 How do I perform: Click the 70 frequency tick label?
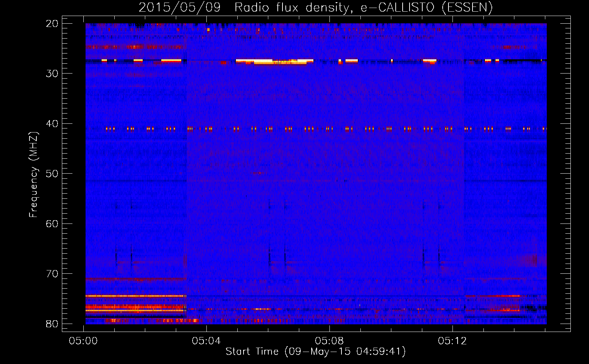pyautogui.click(x=52, y=274)
